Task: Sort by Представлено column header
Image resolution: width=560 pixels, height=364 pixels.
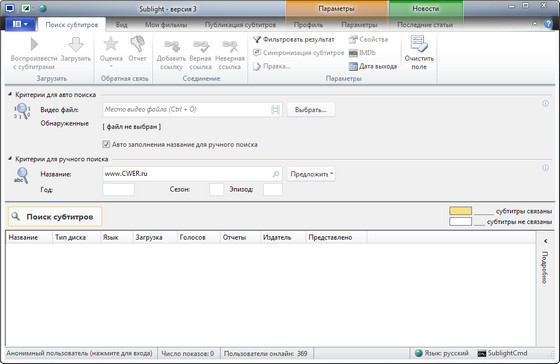Action: (336, 238)
